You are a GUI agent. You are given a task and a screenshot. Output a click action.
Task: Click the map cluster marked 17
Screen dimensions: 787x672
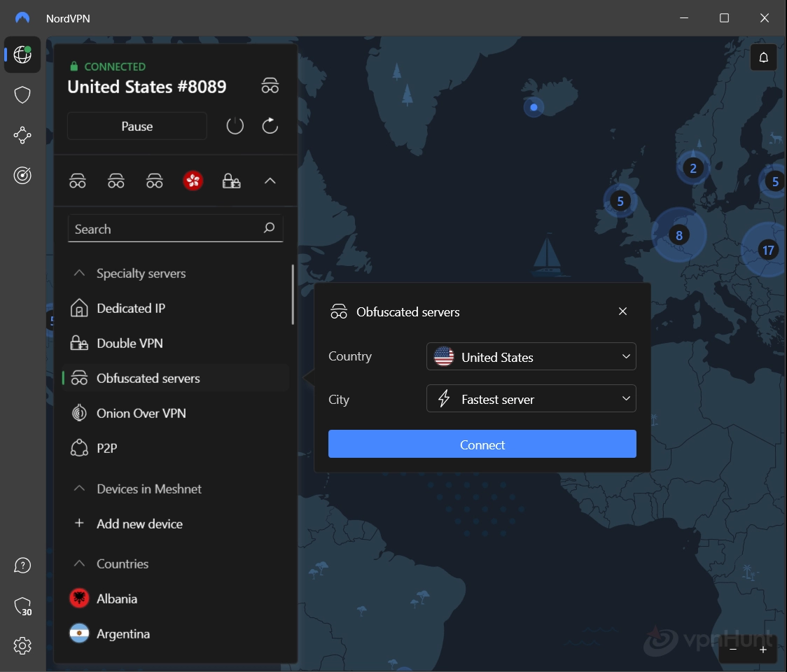coord(767,250)
